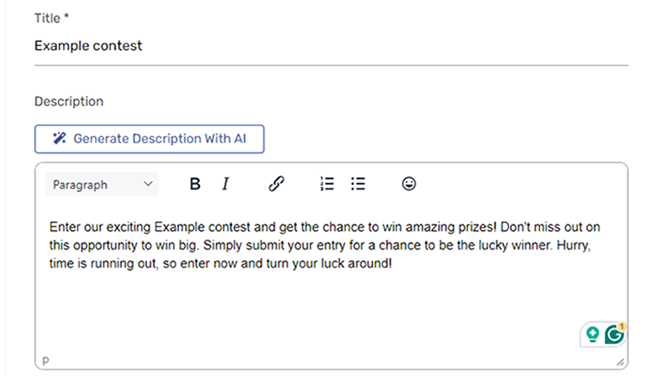The width and height of the screenshot is (650, 376).
Task: Click inside the description text body
Action: click(324, 245)
